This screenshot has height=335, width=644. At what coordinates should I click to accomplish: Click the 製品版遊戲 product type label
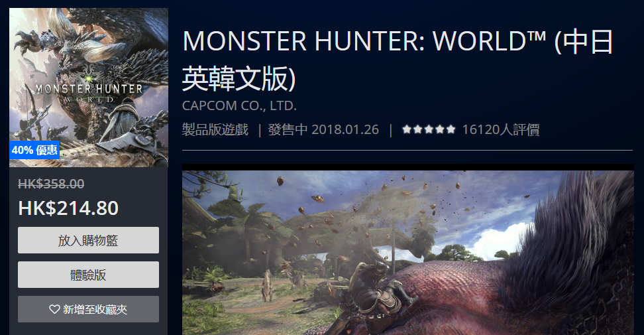pyautogui.click(x=215, y=129)
